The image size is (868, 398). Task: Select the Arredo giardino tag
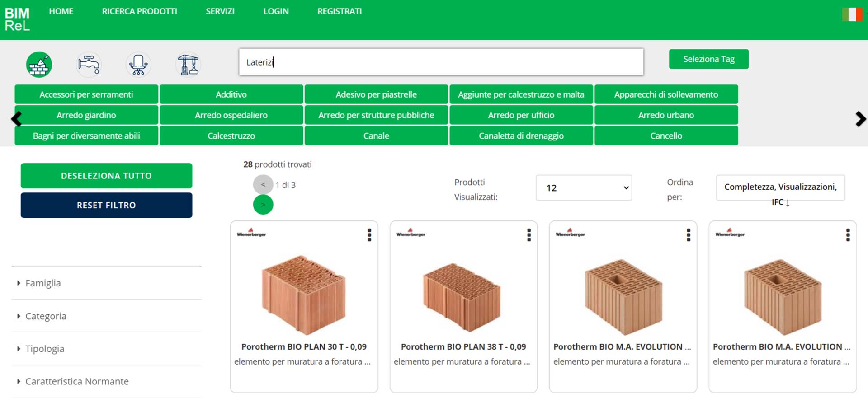(86, 115)
